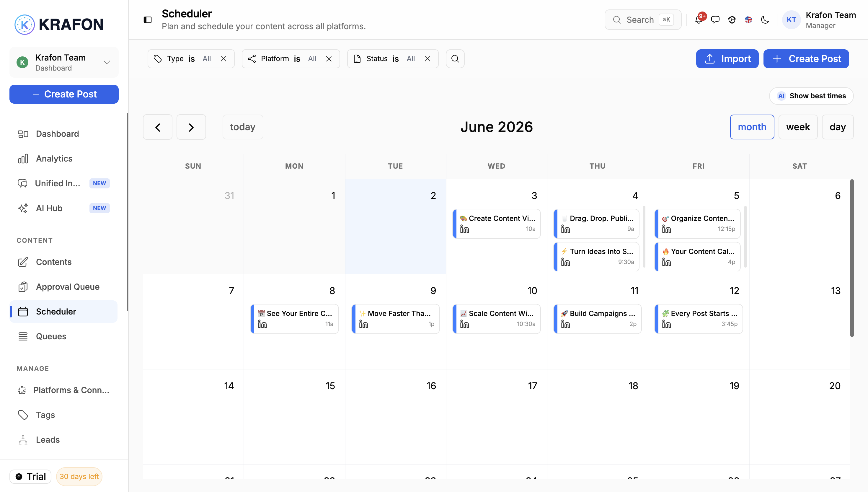Open 'Drag. Drop. Publi...' post at 9a
The width and height of the screenshot is (868, 492).
(x=596, y=224)
